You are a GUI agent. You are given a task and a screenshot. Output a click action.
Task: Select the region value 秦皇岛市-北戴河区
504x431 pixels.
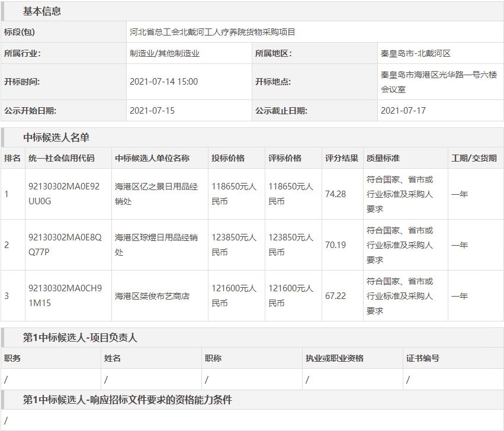[415, 53]
